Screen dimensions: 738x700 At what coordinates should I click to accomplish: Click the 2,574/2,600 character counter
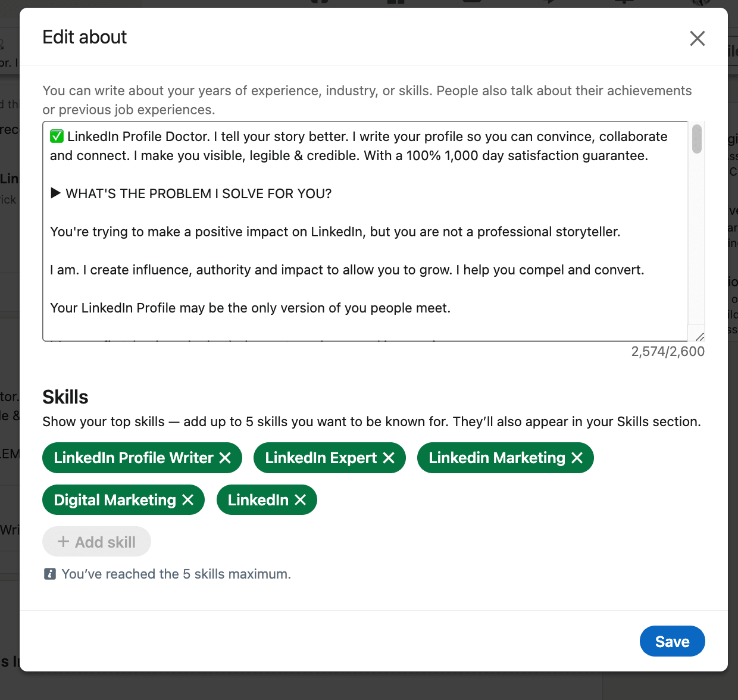click(x=668, y=351)
